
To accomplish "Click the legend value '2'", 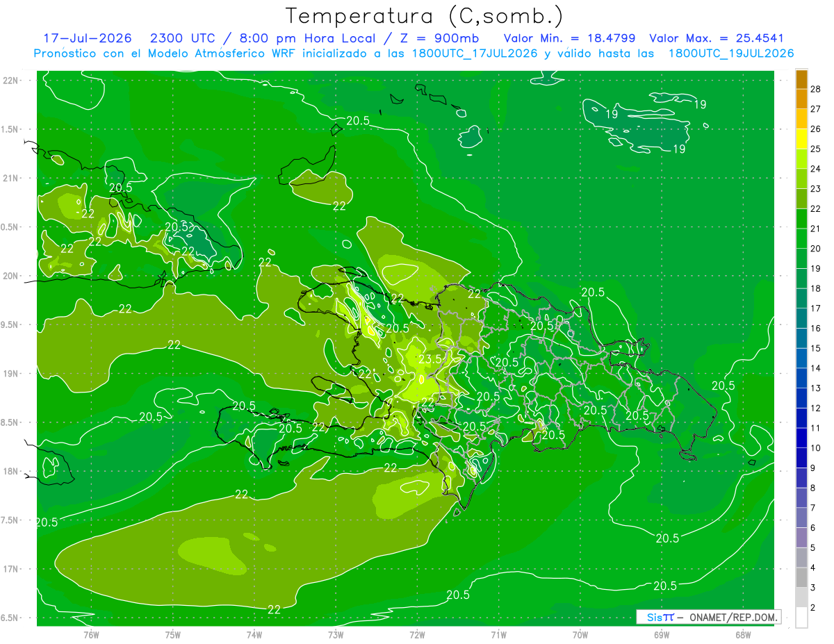I will point(813,608).
